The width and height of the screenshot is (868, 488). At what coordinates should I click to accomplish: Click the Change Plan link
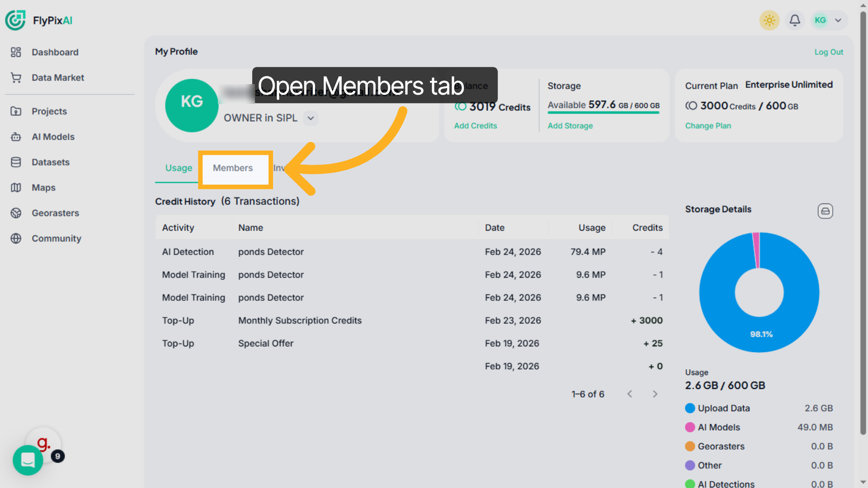point(708,126)
